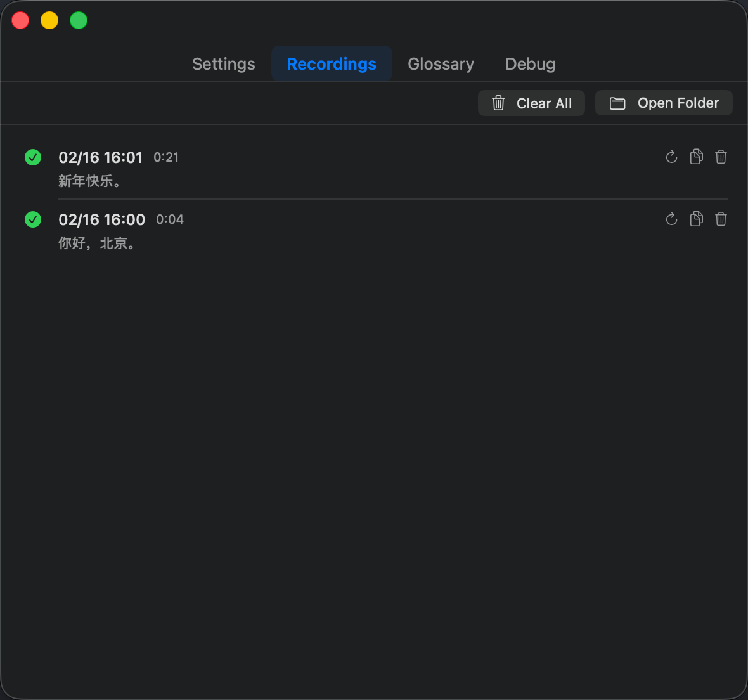The image size is (748, 700).
Task: Delete the 02/16 16:01 recording
Action: [721, 157]
